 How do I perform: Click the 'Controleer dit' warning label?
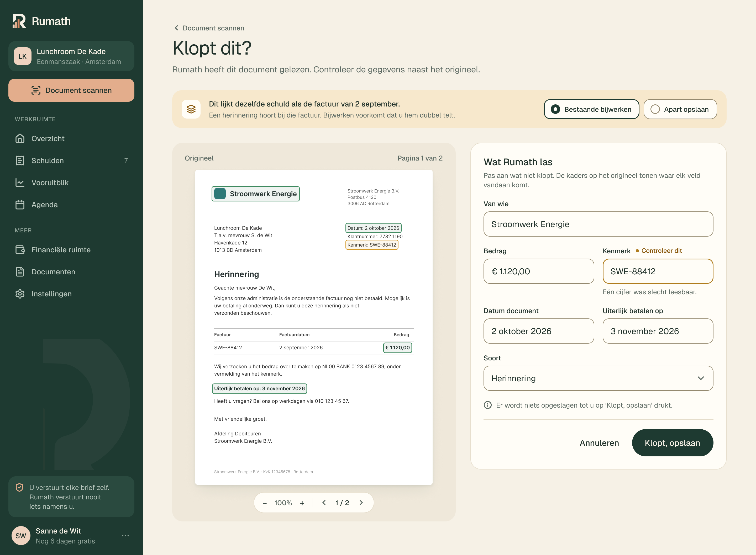(x=659, y=251)
